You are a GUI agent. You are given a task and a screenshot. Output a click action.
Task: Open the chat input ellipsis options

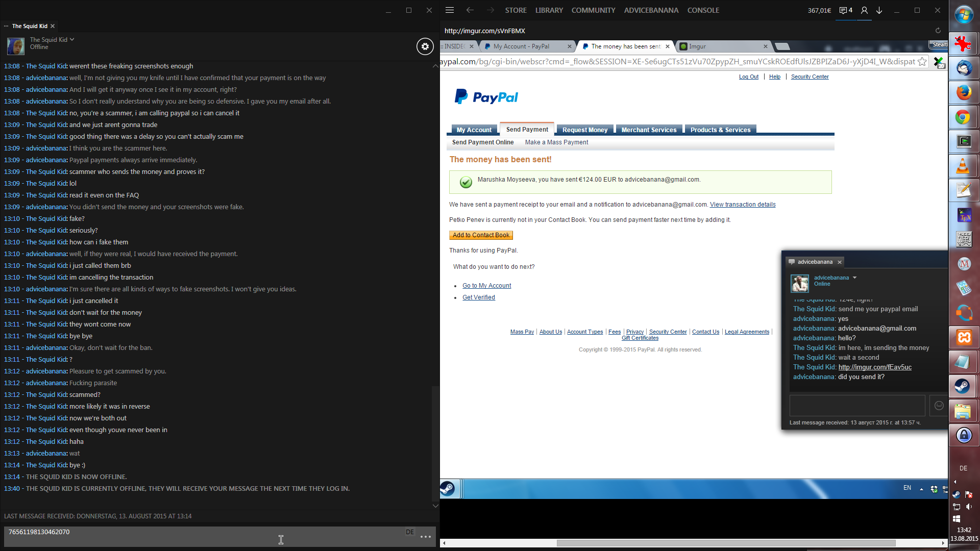click(x=426, y=537)
